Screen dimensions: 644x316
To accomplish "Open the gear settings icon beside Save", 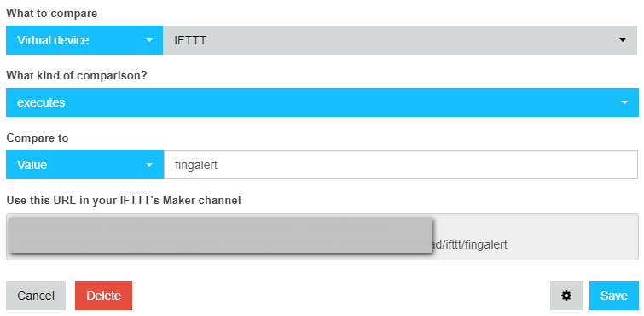I will point(566,296).
